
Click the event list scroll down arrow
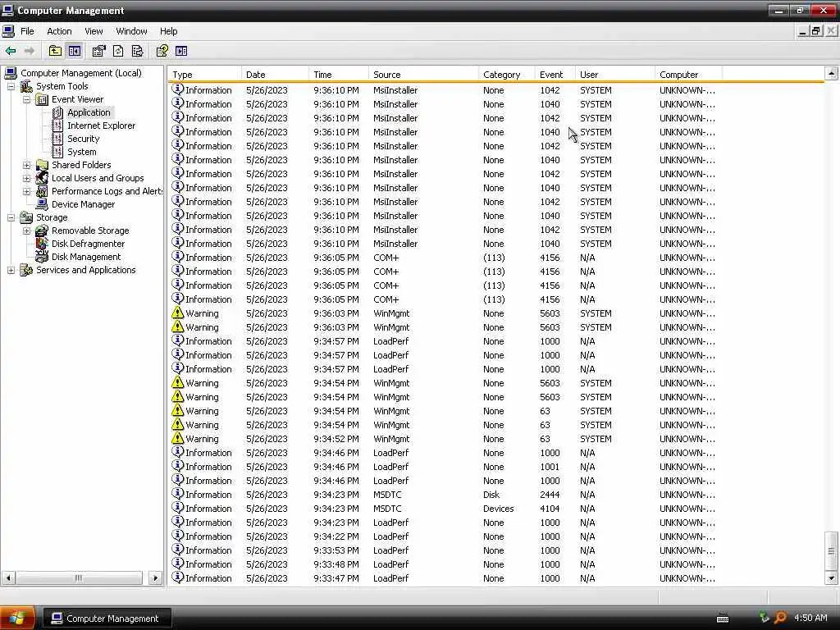(x=831, y=578)
